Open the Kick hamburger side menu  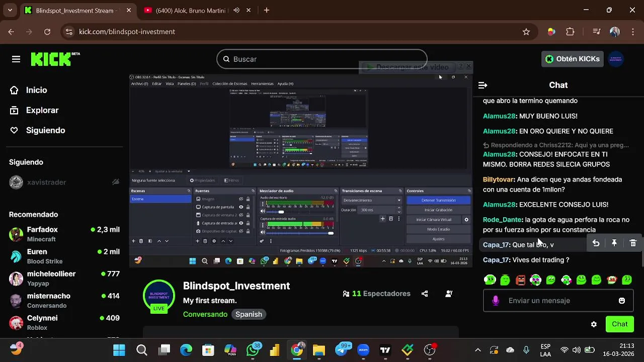point(16,59)
